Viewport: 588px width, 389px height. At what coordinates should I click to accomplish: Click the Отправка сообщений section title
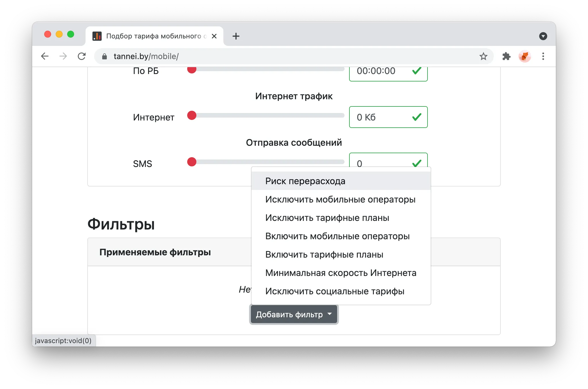coord(294,143)
